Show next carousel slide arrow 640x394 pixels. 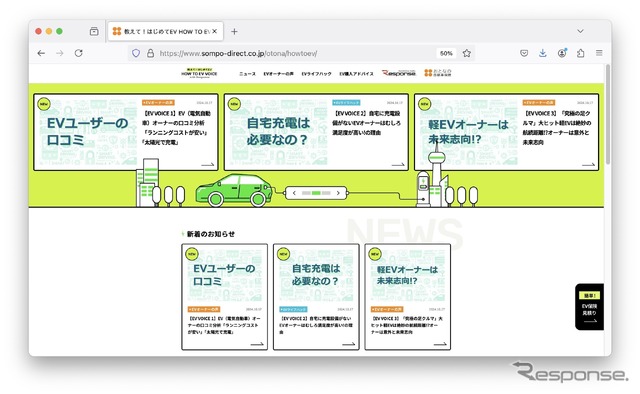[x=338, y=193]
